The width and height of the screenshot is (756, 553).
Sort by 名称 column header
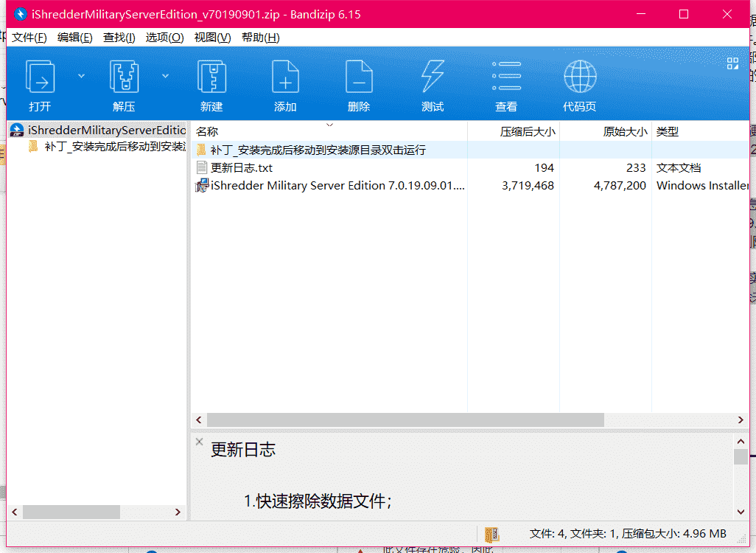[329, 131]
